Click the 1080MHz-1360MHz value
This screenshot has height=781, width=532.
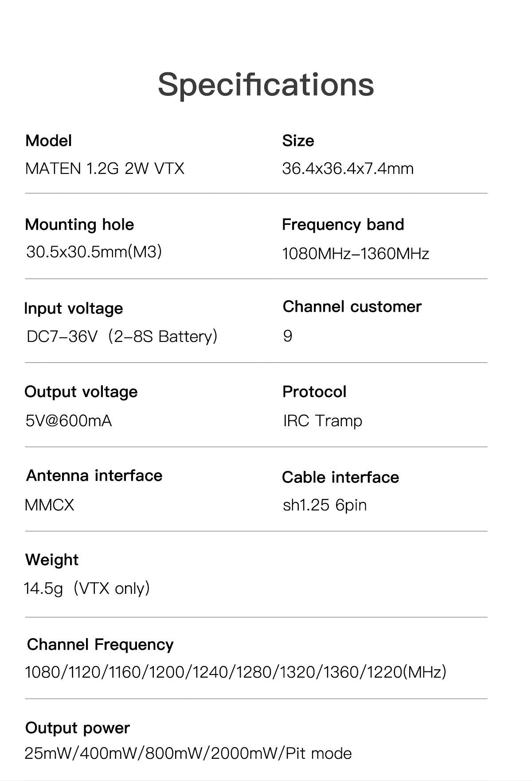356,254
